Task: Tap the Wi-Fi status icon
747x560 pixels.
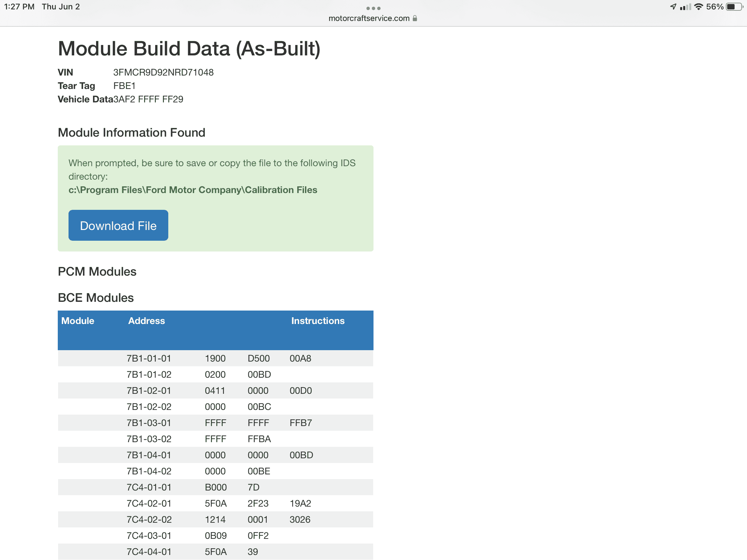Action: click(698, 7)
